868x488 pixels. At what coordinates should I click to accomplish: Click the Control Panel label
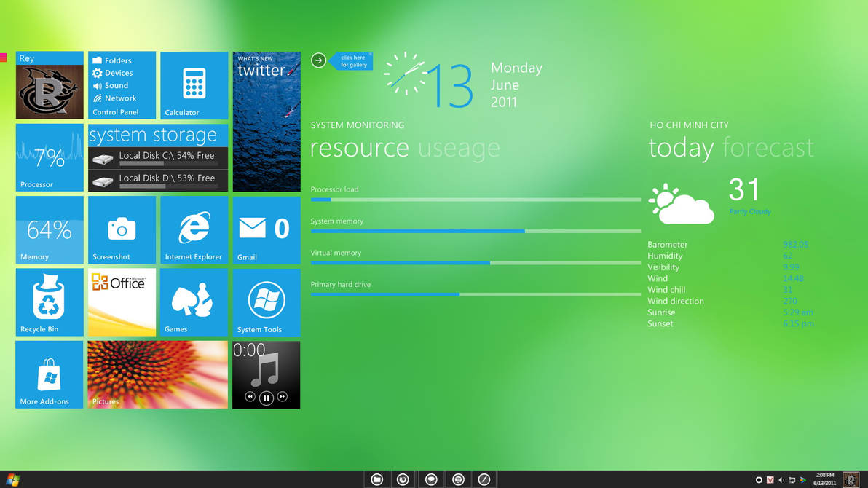click(115, 112)
